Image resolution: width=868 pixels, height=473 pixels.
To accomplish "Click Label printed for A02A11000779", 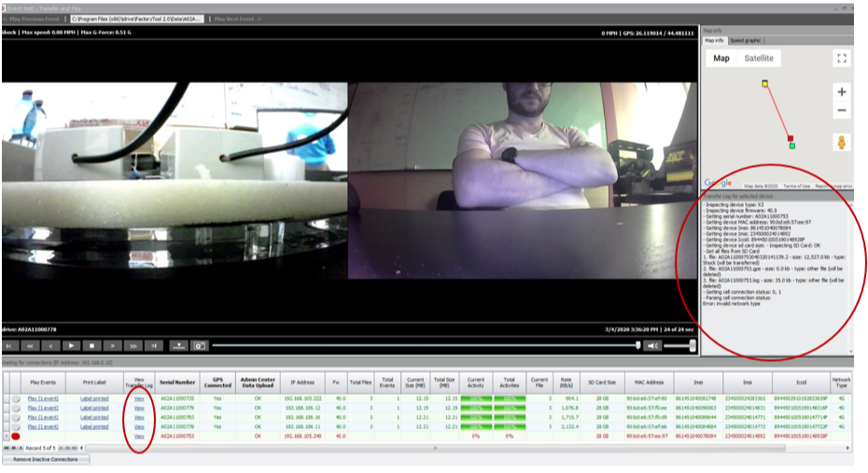I will tap(94, 408).
